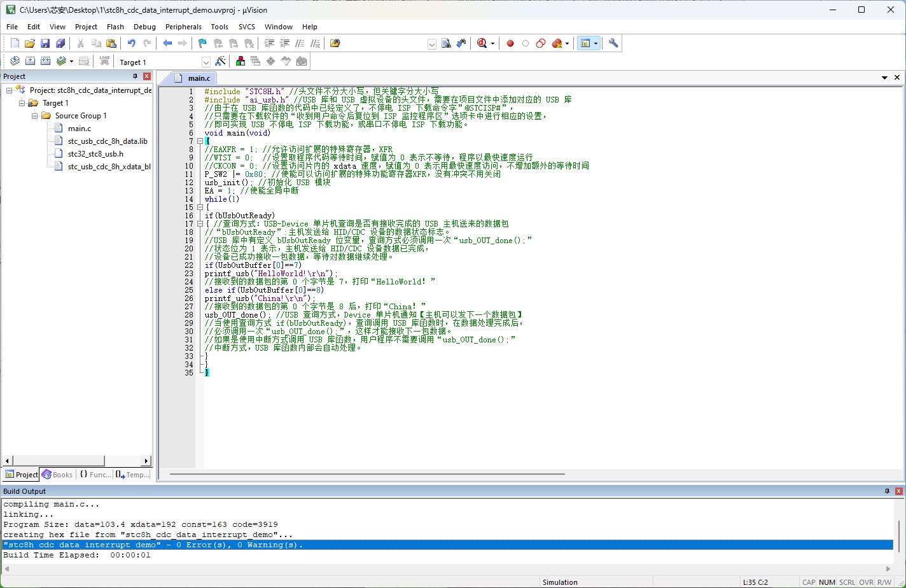Click the Rebuild all target files icon
This screenshot has width=906, height=588.
point(45,61)
